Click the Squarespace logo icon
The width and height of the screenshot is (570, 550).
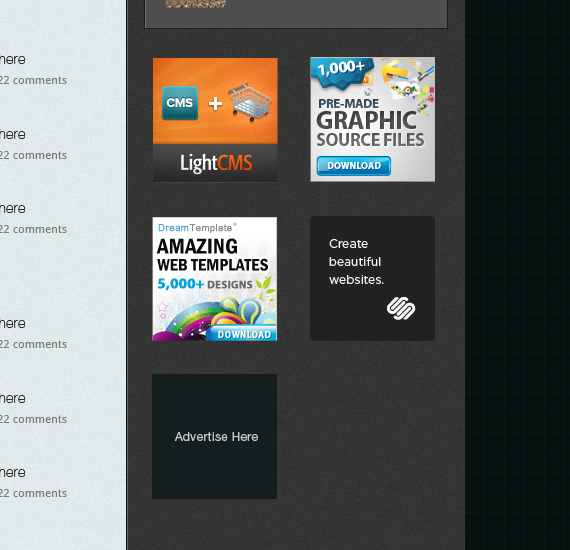pos(401,308)
